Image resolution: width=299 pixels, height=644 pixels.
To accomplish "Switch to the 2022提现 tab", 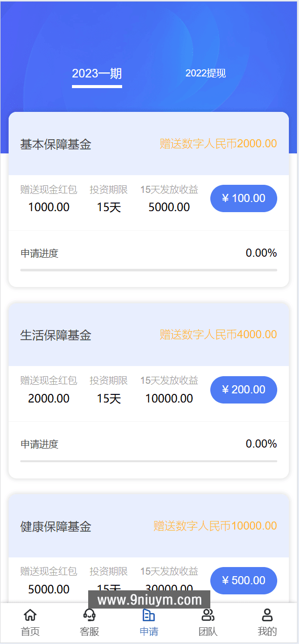I will click(x=205, y=73).
